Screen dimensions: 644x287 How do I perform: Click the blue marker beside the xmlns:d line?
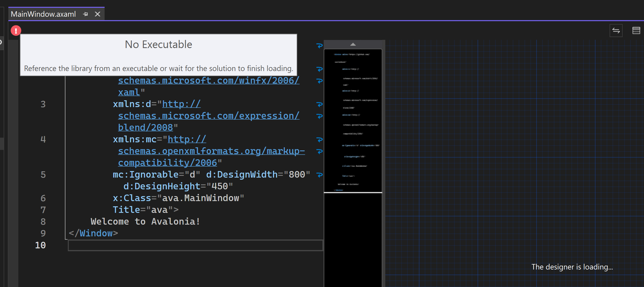tap(319, 104)
